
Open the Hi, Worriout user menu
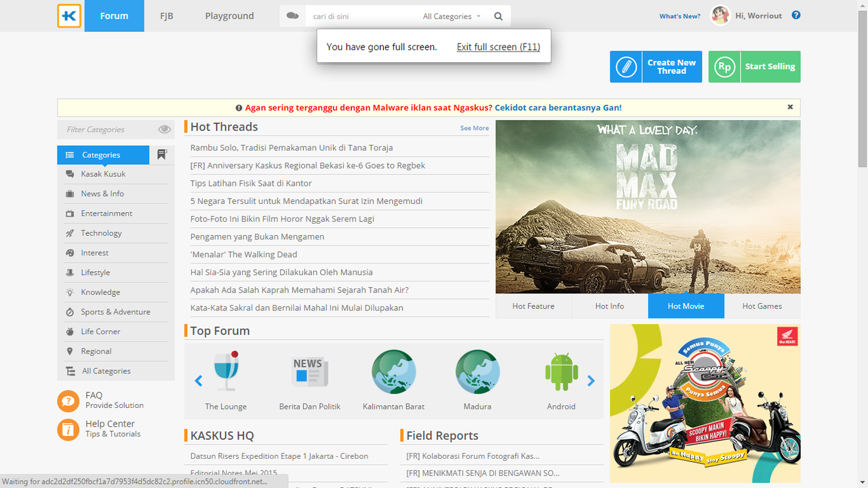click(x=758, y=16)
